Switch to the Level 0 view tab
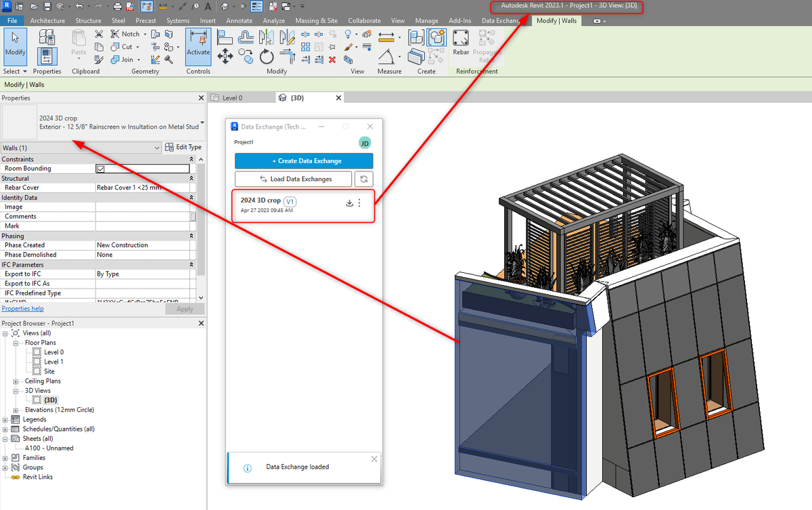This screenshot has width=812, height=510. pos(232,98)
